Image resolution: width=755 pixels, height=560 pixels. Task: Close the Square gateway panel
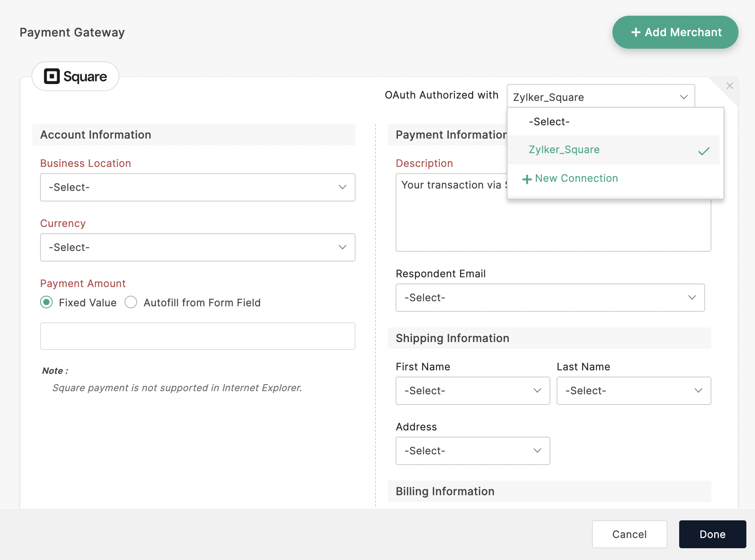point(729,86)
